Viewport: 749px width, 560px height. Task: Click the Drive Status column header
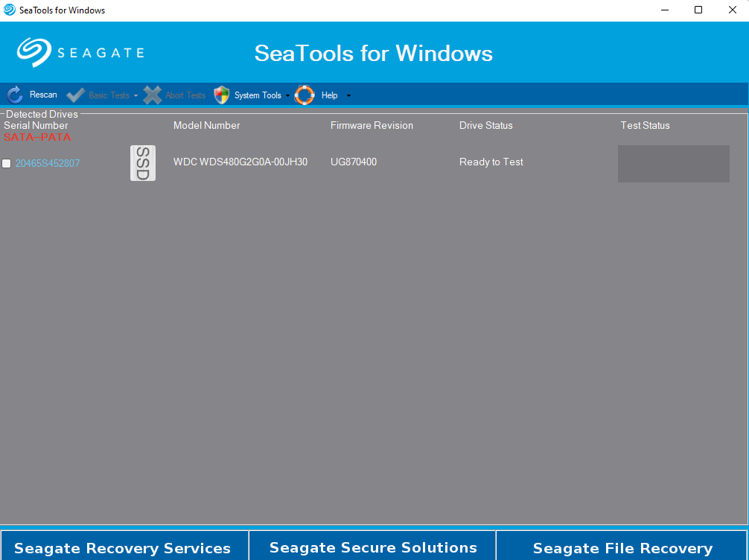tap(485, 125)
